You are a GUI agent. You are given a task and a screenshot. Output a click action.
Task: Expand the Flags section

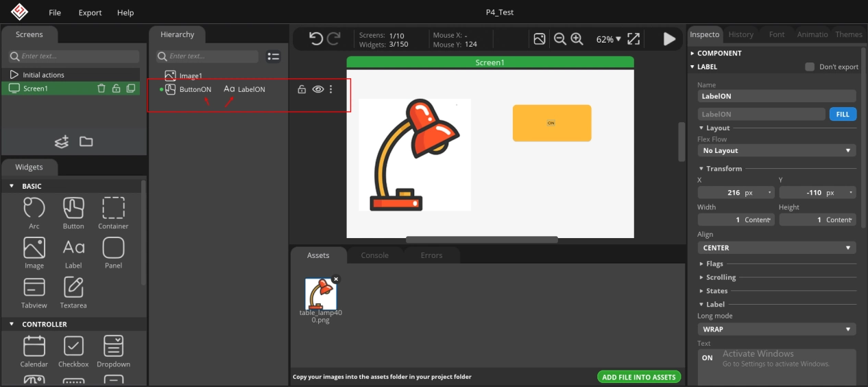[714, 263]
